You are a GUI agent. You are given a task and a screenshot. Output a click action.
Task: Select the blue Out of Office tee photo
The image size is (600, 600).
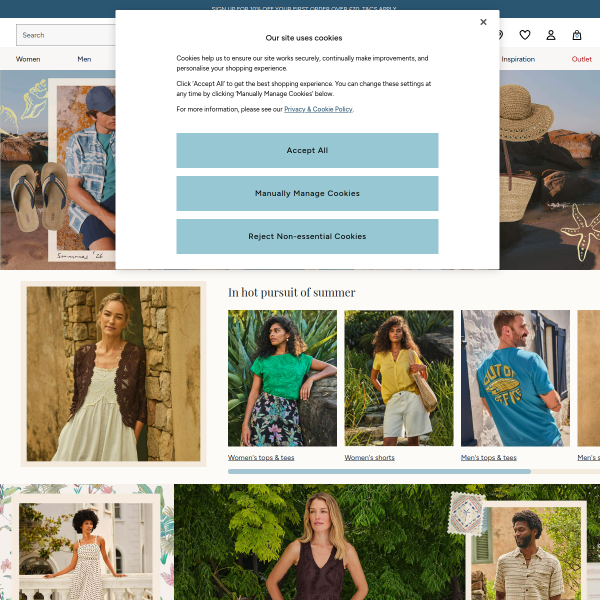tap(515, 378)
